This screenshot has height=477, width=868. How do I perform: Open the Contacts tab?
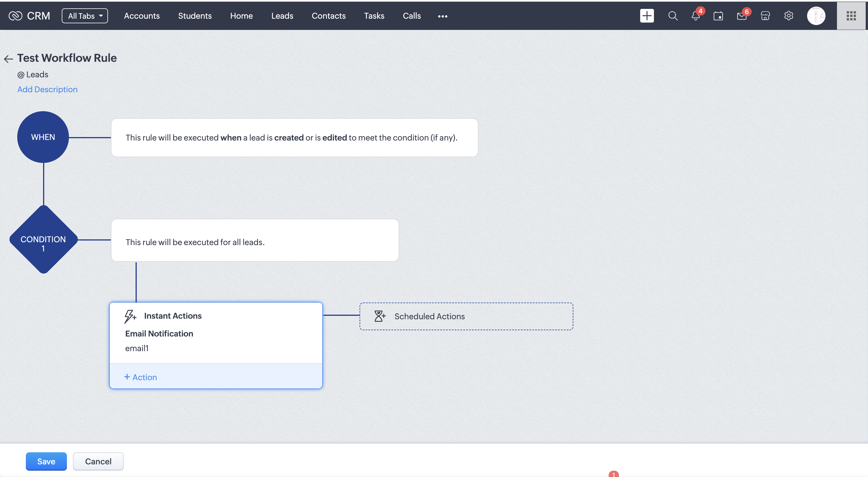[329, 16]
